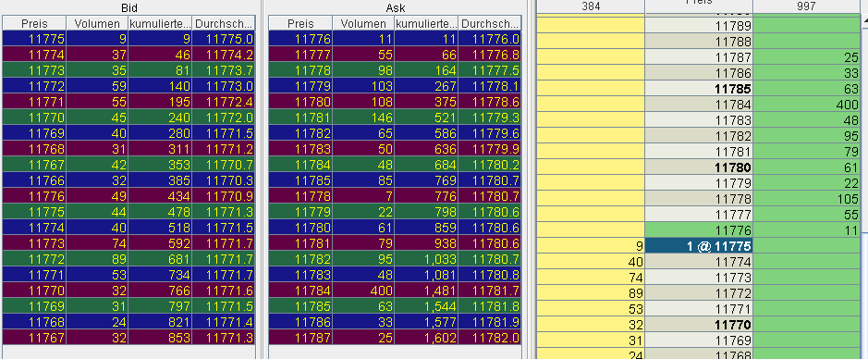Select Ask cumulated volume cell 521
The width and height of the screenshot is (868, 359).
[x=426, y=118]
